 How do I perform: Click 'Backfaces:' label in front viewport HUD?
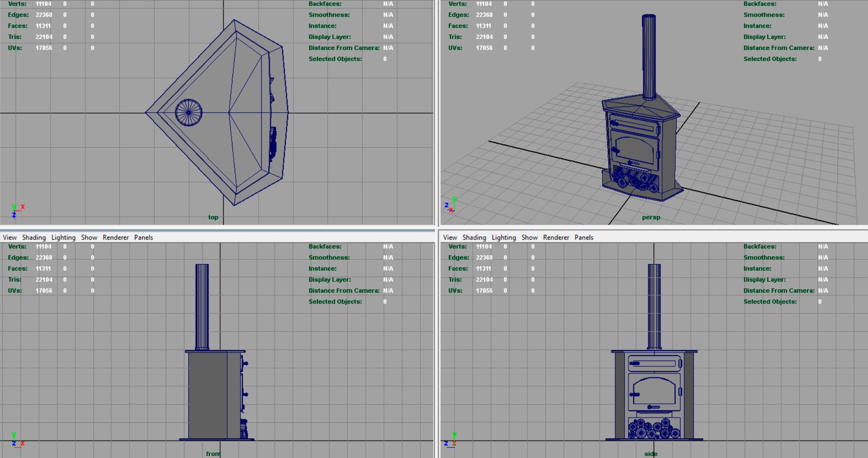(x=325, y=247)
